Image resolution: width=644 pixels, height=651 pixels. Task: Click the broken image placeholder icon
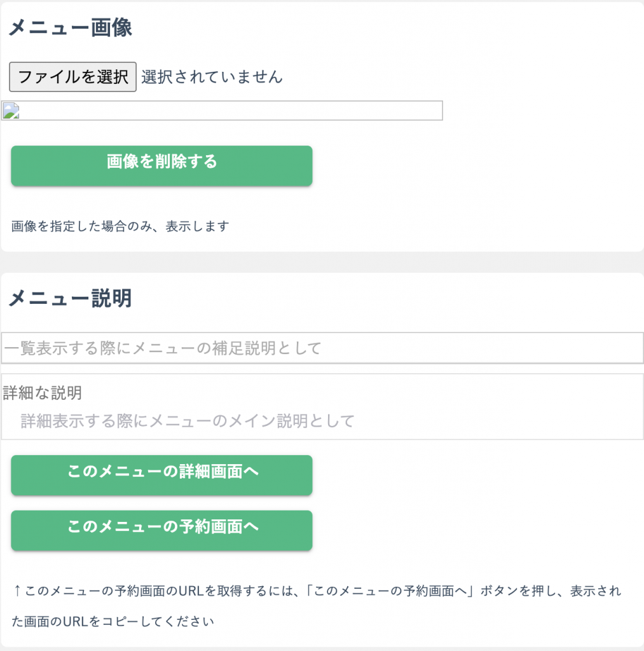(x=11, y=112)
